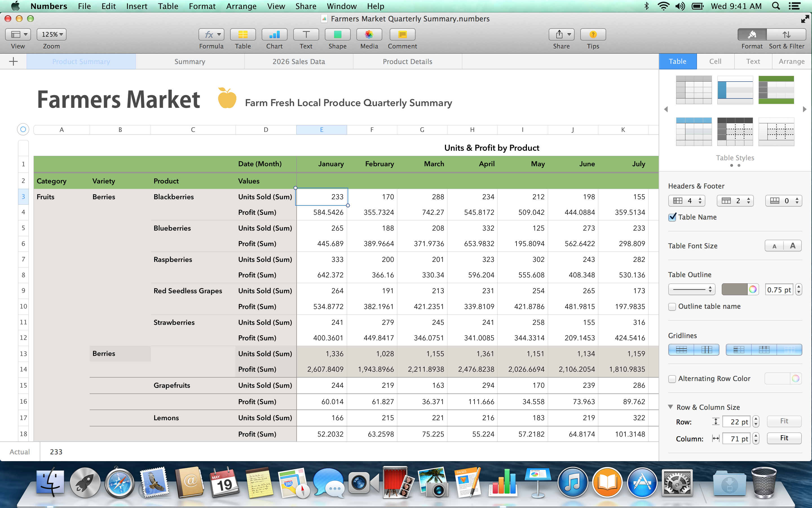Image resolution: width=812 pixels, height=508 pixels.
Task: Toggle the Format inspector panel
Action: (752, 35)
